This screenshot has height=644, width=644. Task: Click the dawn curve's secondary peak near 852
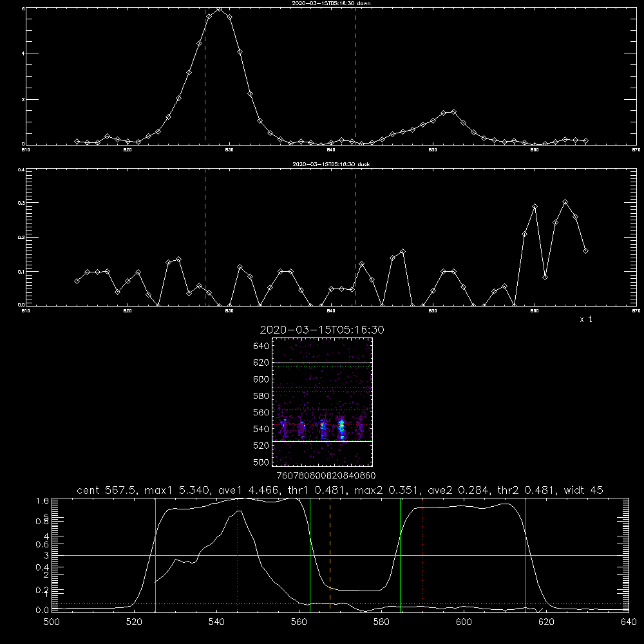pyautogui.click(x=453, y=111)
